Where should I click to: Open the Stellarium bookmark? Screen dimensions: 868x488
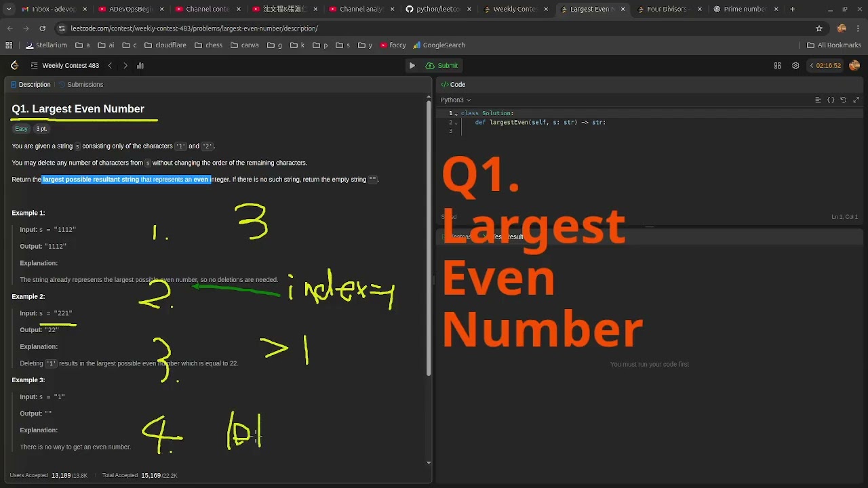point(46,45)
